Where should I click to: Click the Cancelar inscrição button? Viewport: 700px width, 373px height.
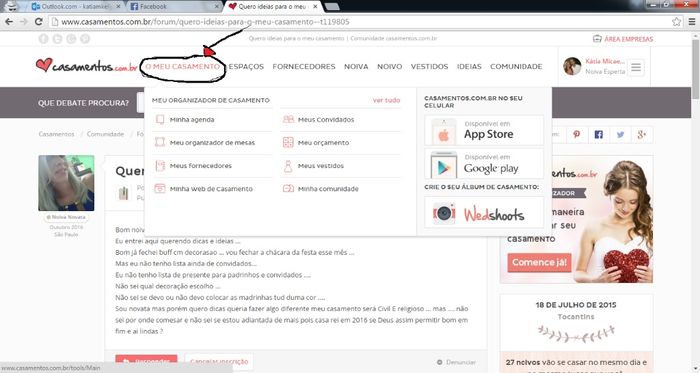(x=219, y=361)
